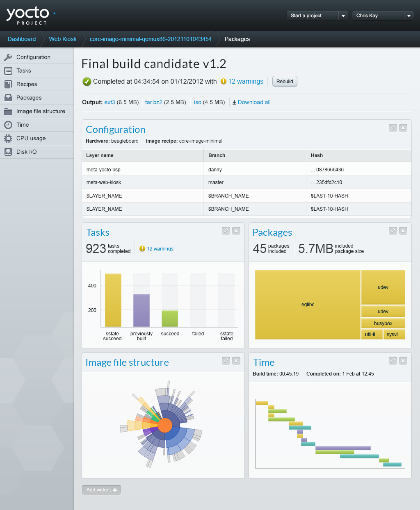
Task: Click the Configuration wrench icon in sidebar
Action: coord(8,57)
